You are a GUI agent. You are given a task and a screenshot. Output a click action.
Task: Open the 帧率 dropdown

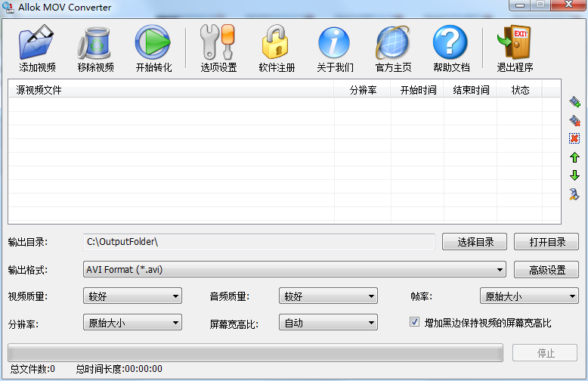[529, 296]
